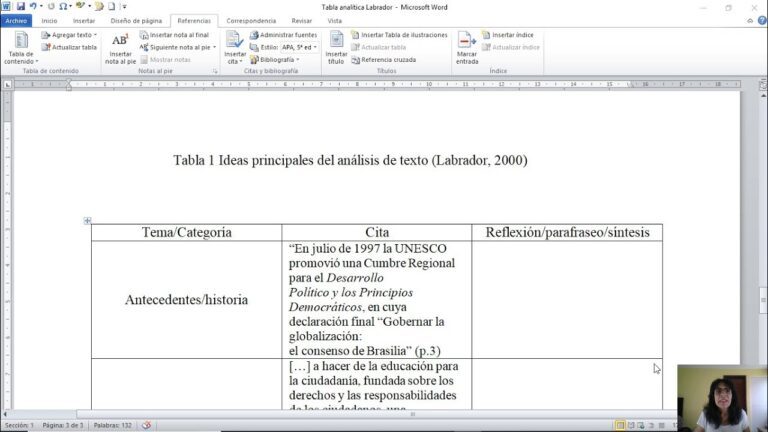This screenshot has height=432, width=768.
Task: Switch to the Correspondencia tab
Action: [x=251, y=21]
